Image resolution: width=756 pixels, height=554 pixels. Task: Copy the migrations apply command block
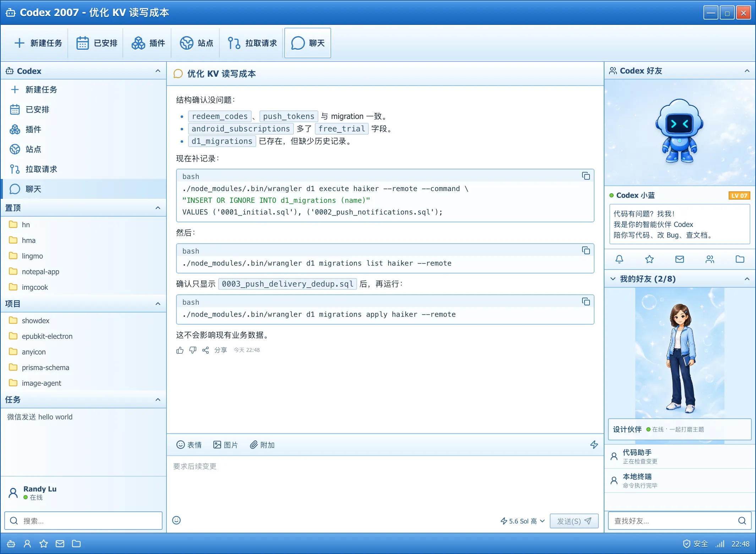[586, 302]
